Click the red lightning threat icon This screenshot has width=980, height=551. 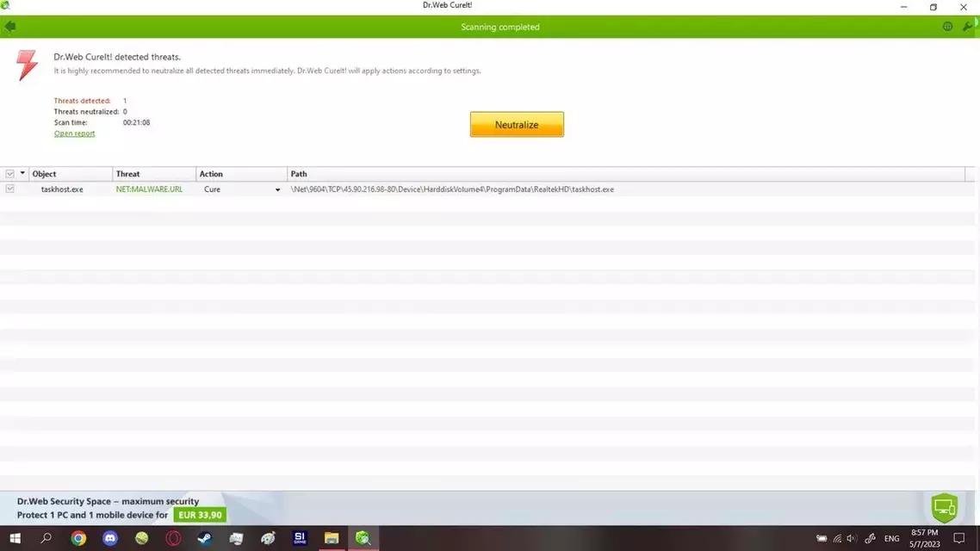26,65
